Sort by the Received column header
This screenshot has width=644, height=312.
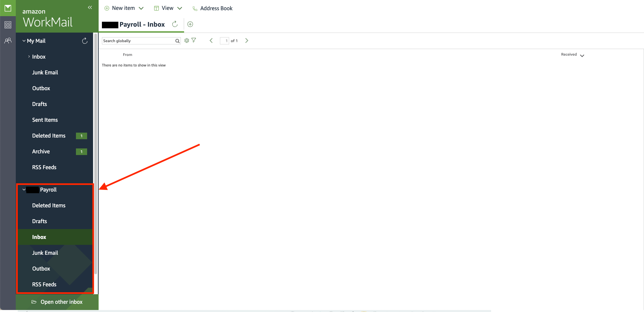pyautogui.click(x=569, y=55)
